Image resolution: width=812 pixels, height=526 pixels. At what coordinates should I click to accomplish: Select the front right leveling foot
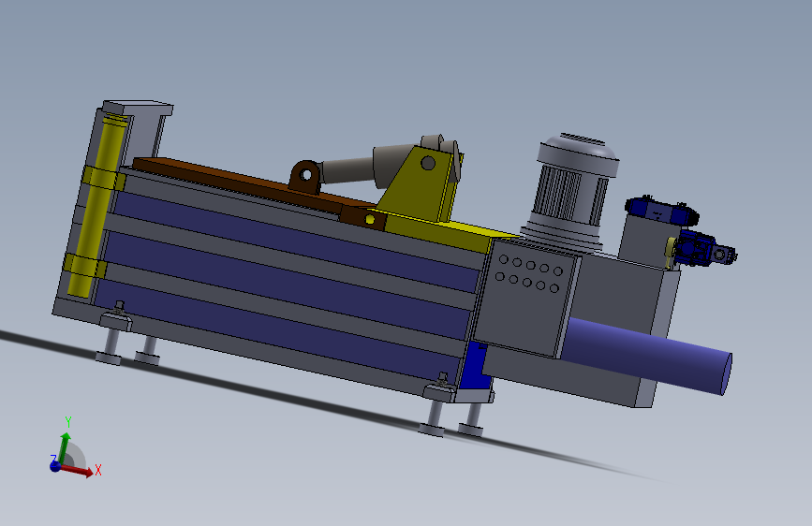(x=433, y=416)
